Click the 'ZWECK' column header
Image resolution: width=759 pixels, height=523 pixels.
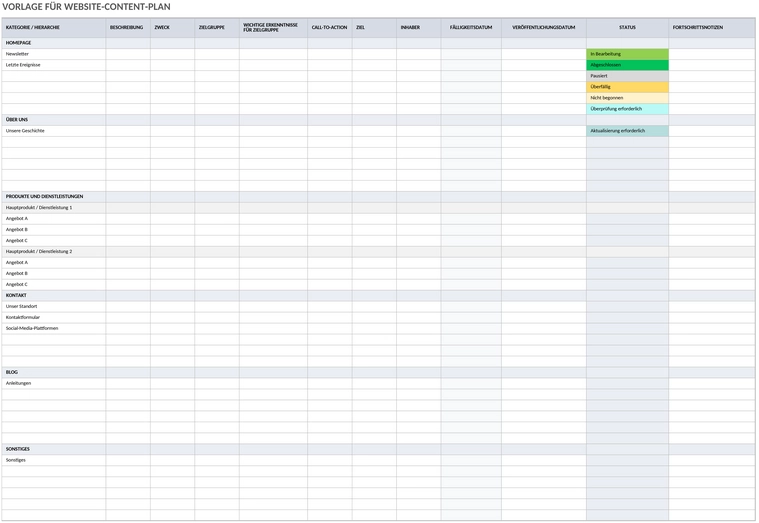click(x=172, y=28)
